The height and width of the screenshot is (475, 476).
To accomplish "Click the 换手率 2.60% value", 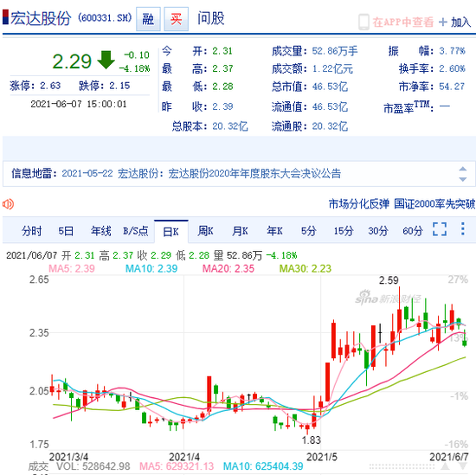I will (452, 68).
